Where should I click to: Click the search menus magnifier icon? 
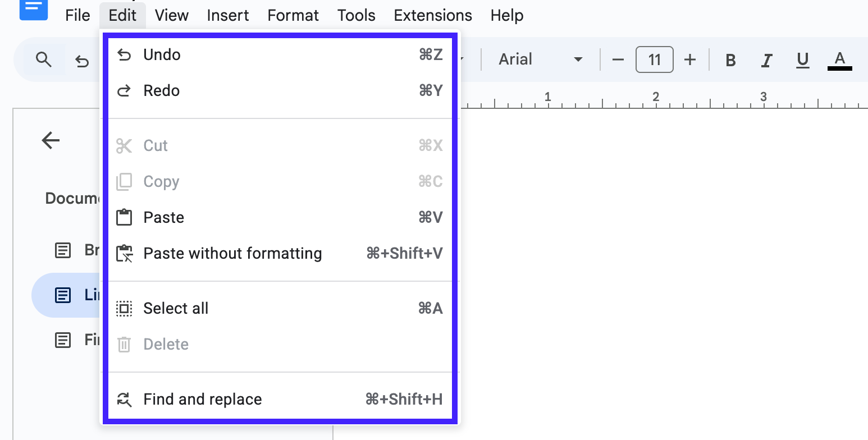pyautogui.click(x=44, y=59)
